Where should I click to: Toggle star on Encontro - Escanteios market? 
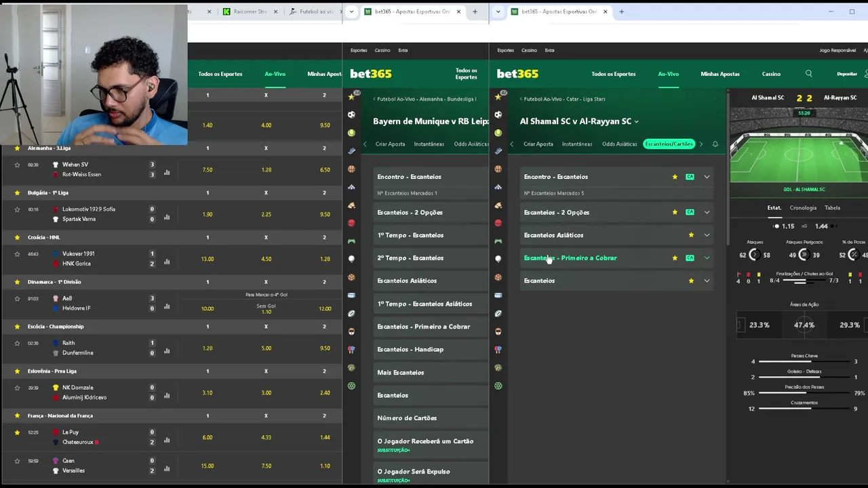click(675, 177)
